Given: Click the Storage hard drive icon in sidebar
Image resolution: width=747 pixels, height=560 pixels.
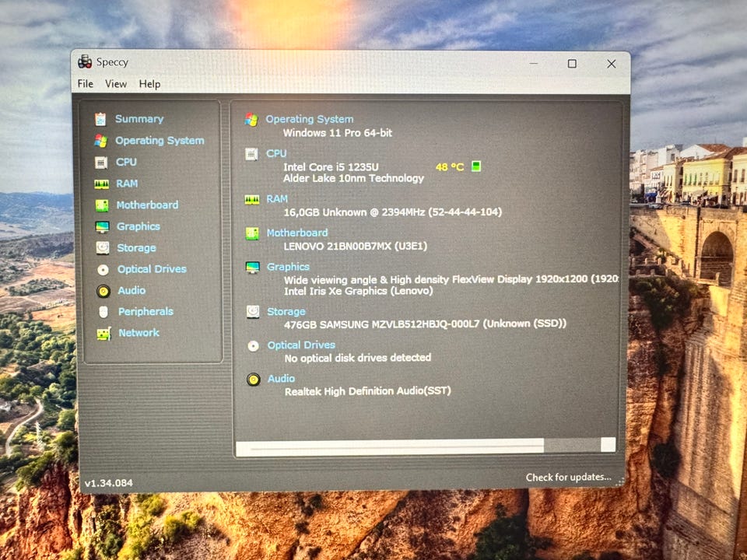Looking at the screenshot, I should point(103,247).
